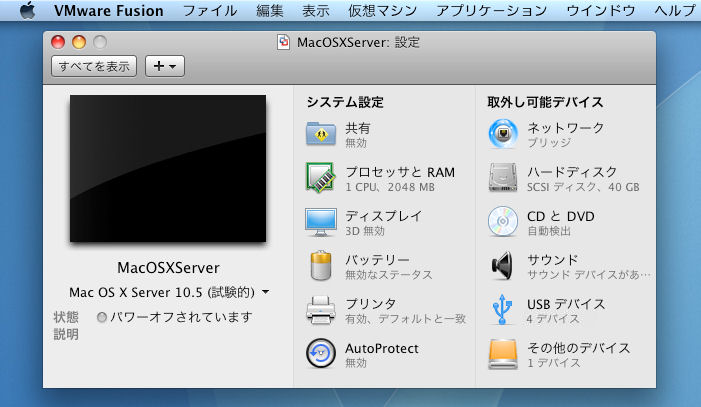
Task: Select the バッテリー battery icon
Action: (x=320, y=265)
